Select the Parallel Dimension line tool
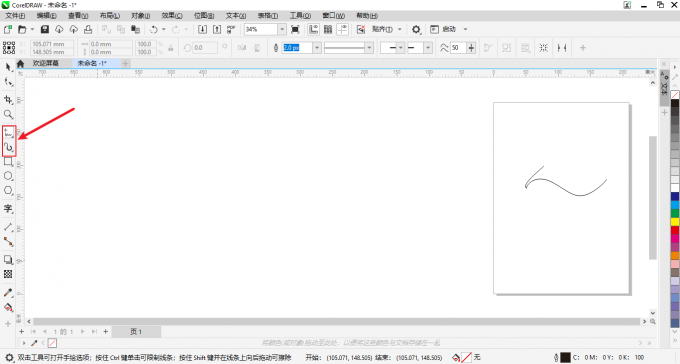Screen dimensions: 680x364 [x=8, y=227]
